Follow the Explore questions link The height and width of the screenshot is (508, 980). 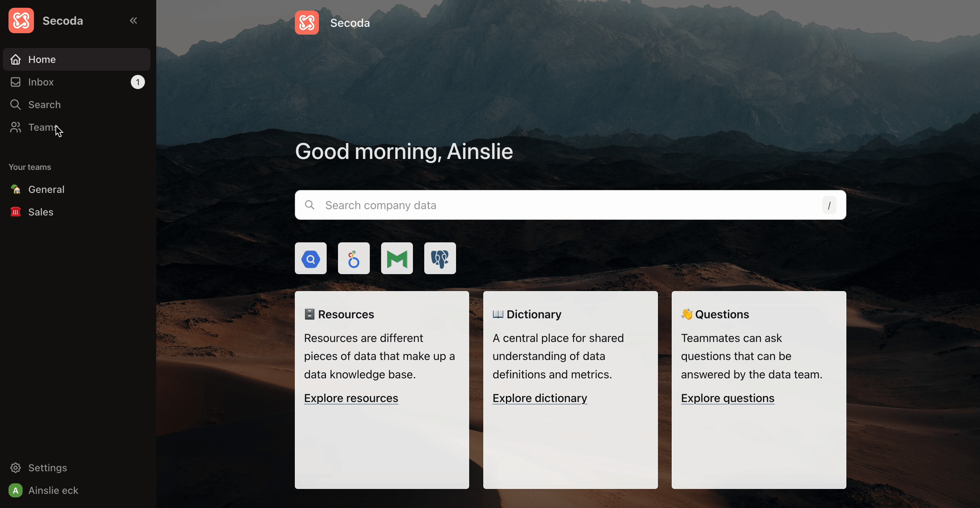click(727, 398)
